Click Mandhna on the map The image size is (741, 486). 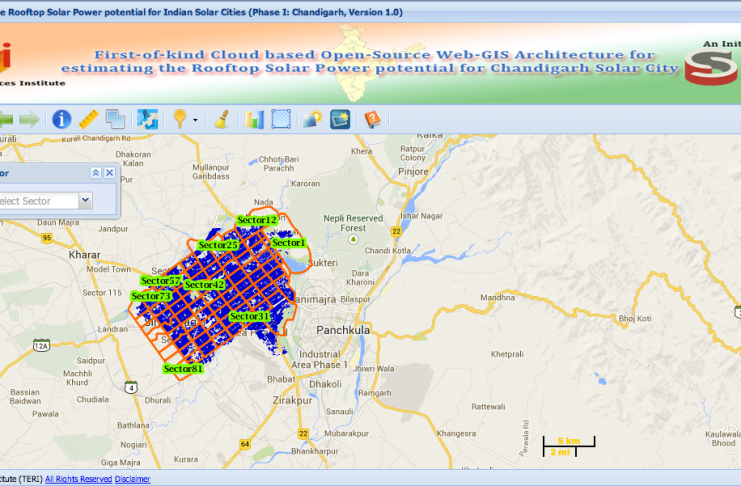[498, 297]
